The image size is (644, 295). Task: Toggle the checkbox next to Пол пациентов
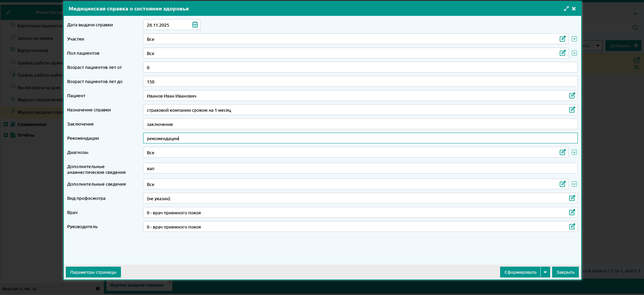pyautogui.click(x=574, y=53)
